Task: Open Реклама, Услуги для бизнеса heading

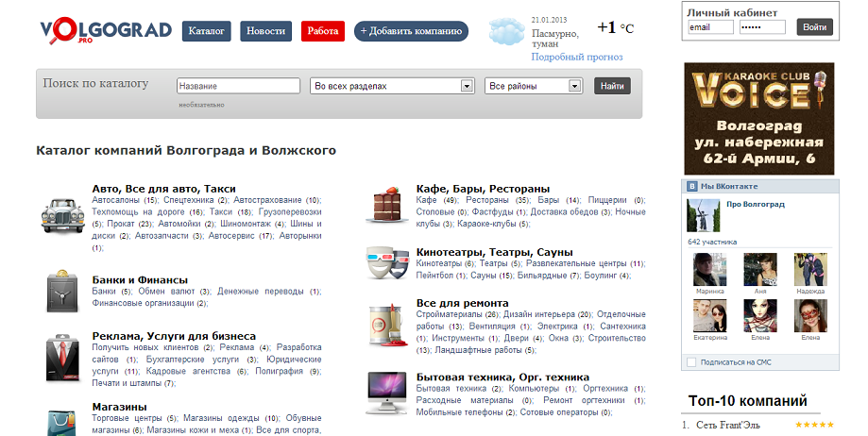Action: point(174,336)
